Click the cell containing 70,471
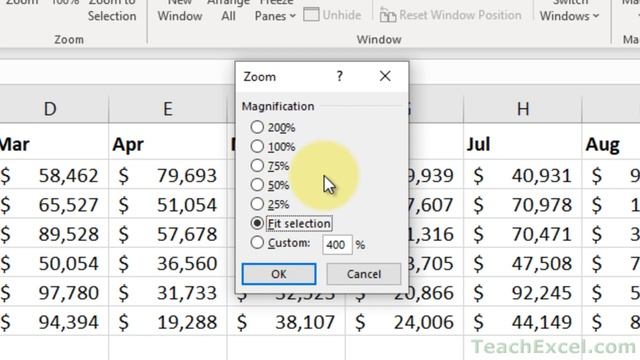Screen dimensions: 640x360 point(523,234)
